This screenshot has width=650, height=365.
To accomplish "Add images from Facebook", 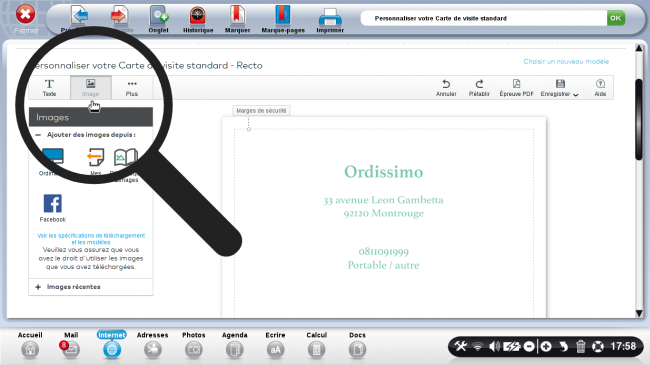I will 53,207.
